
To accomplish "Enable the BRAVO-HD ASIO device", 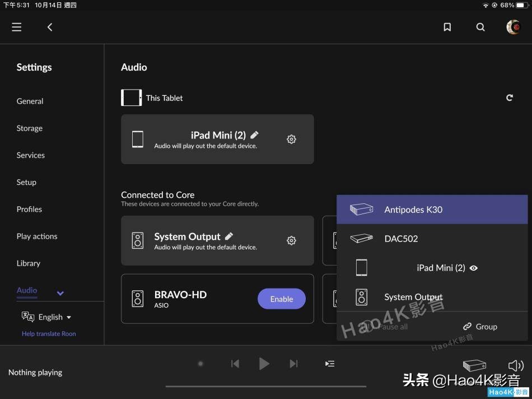I will (281, 299).
